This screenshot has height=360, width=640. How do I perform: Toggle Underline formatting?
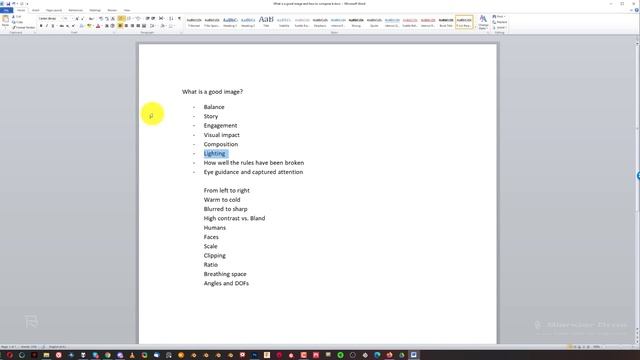click(53, 26)
